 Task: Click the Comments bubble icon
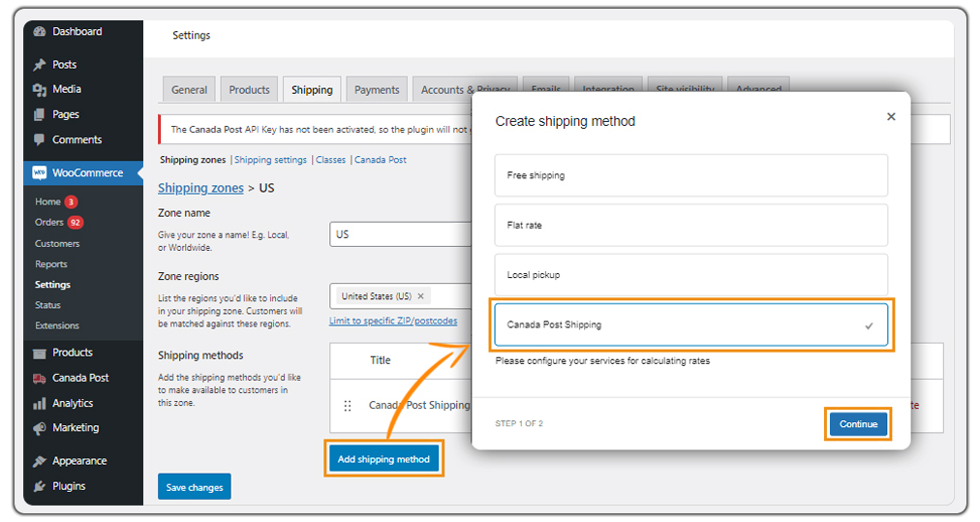click(40, 139)
